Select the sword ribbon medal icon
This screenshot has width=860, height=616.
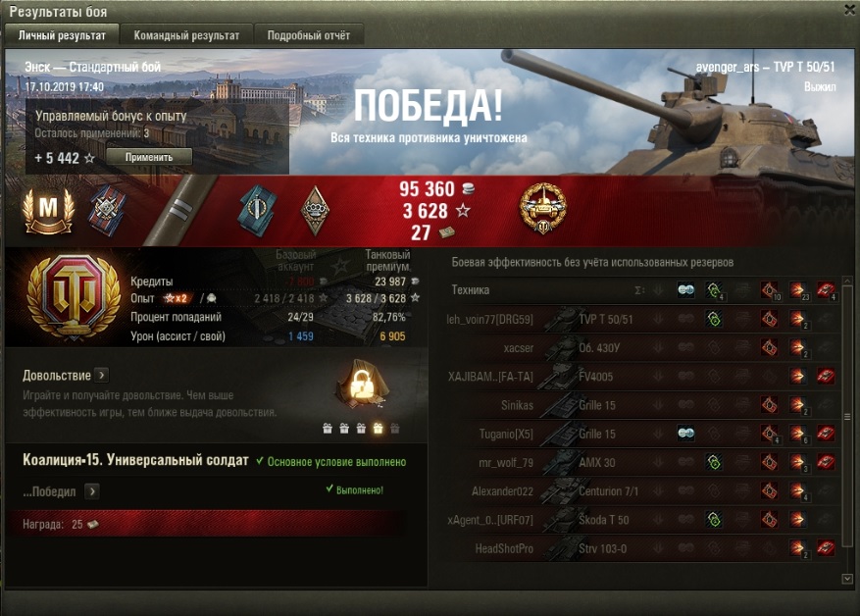pyautogui.click(x=258, y=211)
